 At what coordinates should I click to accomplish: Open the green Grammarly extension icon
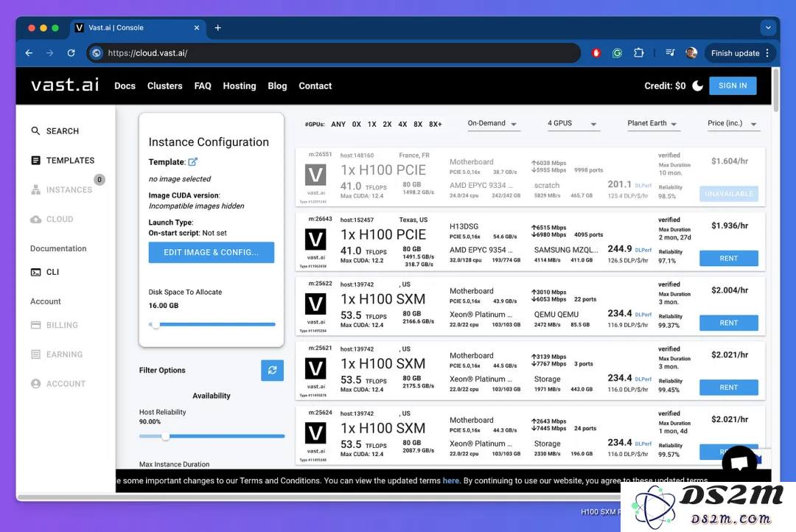point(618,53)
